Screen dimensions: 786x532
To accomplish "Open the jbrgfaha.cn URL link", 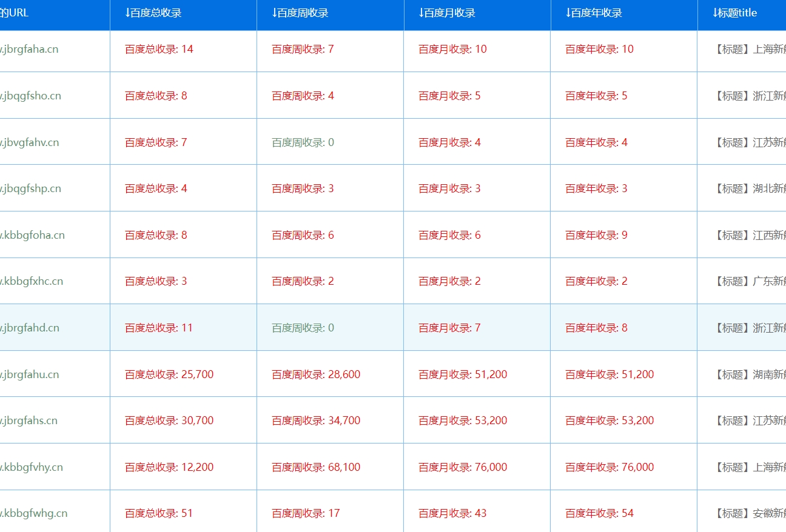I will click(x=29, y=49).
